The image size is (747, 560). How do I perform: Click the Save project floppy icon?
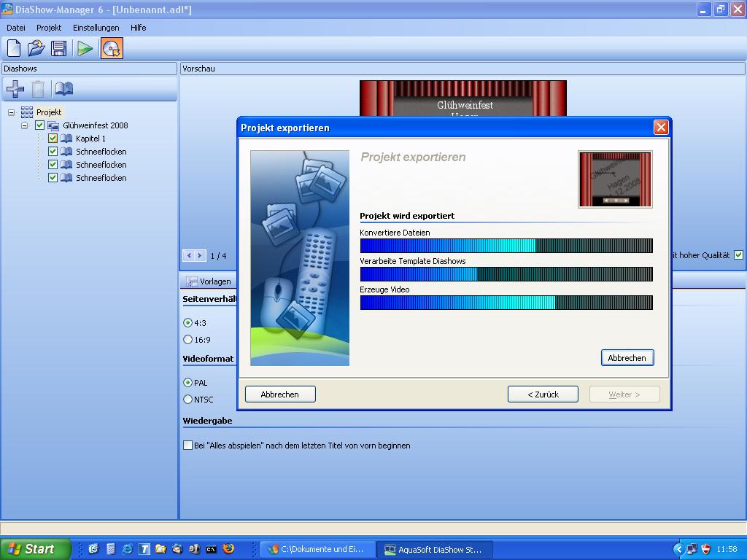[x=59, y=48]
